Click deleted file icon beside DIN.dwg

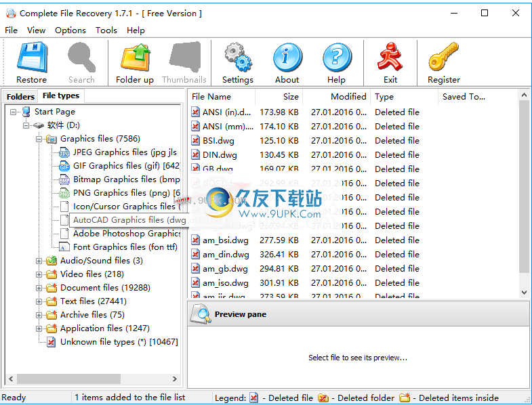coord(195,154)
